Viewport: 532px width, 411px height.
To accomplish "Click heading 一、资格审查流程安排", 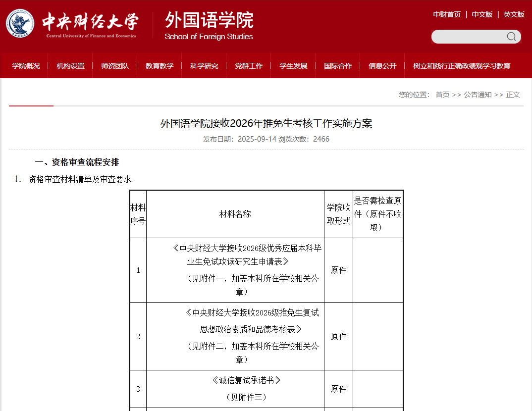I will coord(77,162).
